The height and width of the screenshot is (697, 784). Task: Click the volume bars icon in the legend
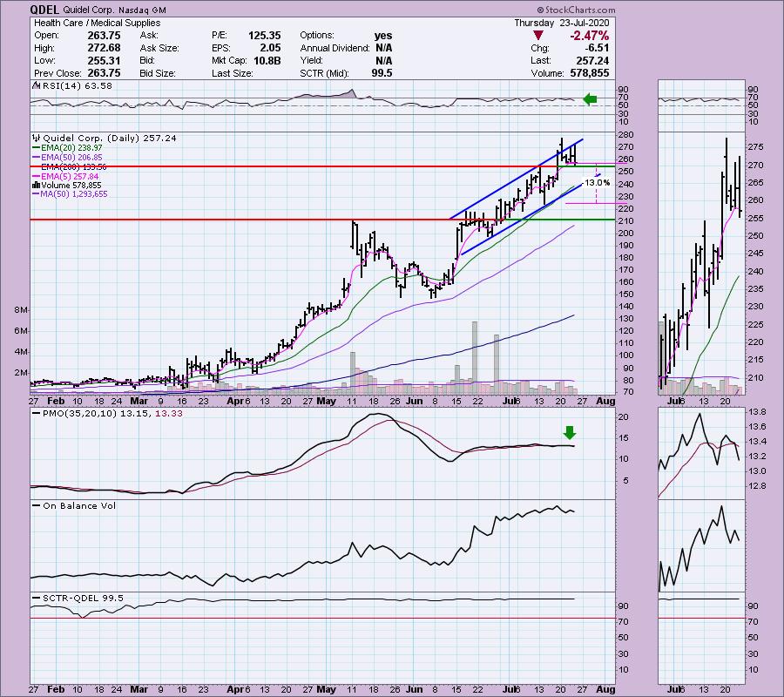point(37,185)
